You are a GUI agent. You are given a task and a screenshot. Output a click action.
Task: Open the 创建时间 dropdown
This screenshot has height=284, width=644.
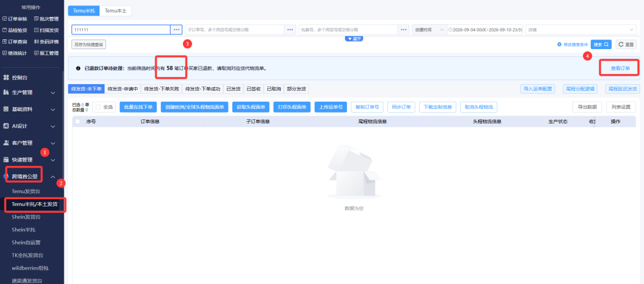coord(429,30)
